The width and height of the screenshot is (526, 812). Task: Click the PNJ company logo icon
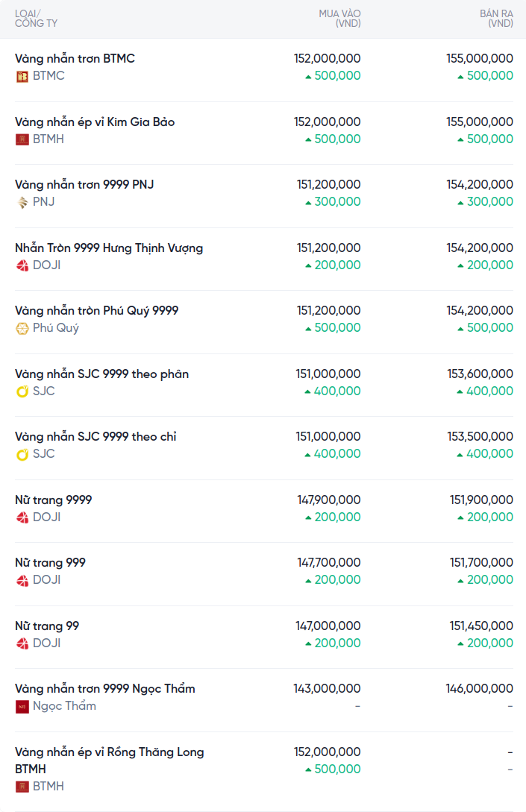click(x=22, y=202)
